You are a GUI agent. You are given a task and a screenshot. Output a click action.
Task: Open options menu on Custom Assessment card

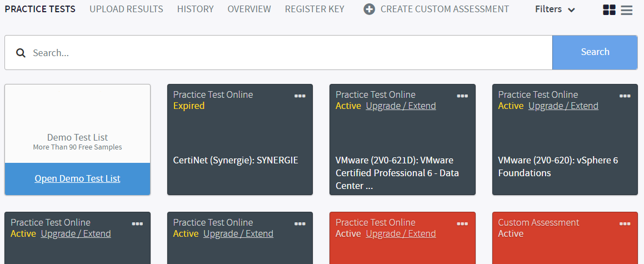625,224
